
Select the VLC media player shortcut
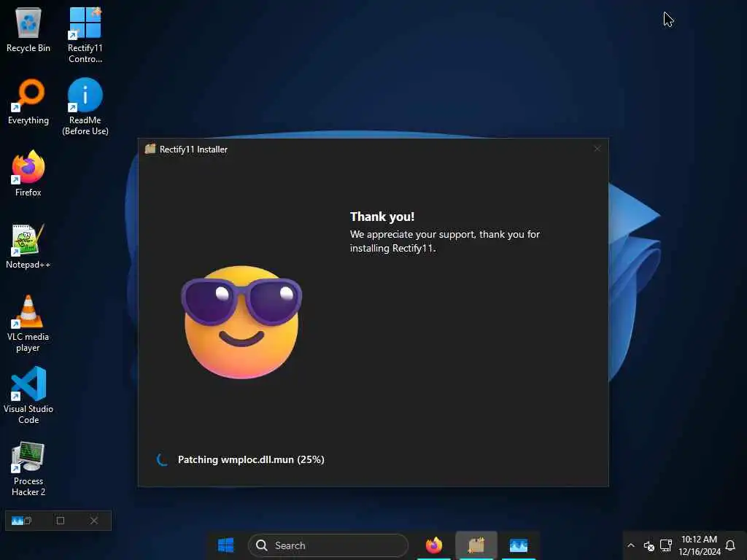pyautogui.click(x=28, y=323)
